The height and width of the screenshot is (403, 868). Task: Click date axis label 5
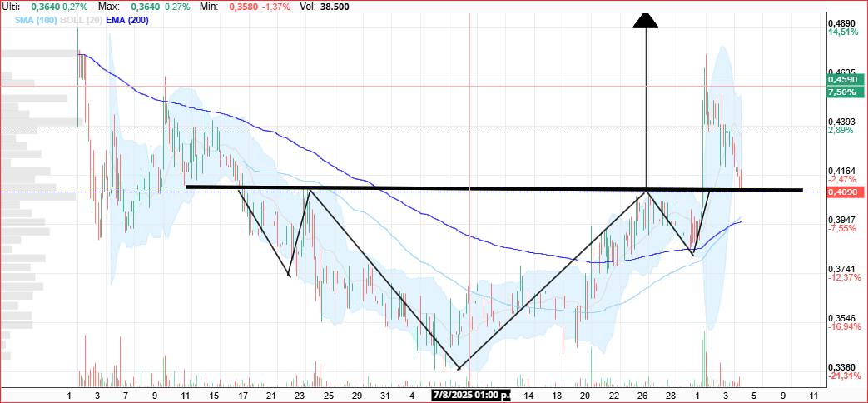tap(754, 396)
